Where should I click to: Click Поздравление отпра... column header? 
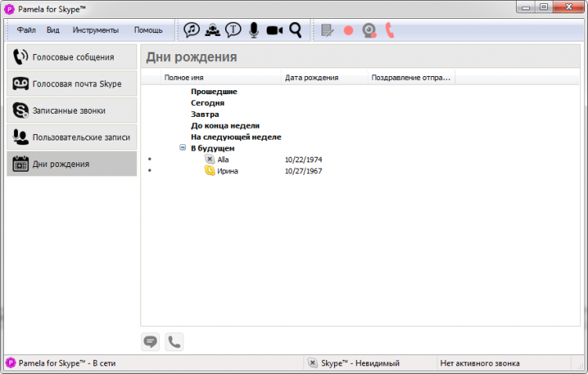412,78
